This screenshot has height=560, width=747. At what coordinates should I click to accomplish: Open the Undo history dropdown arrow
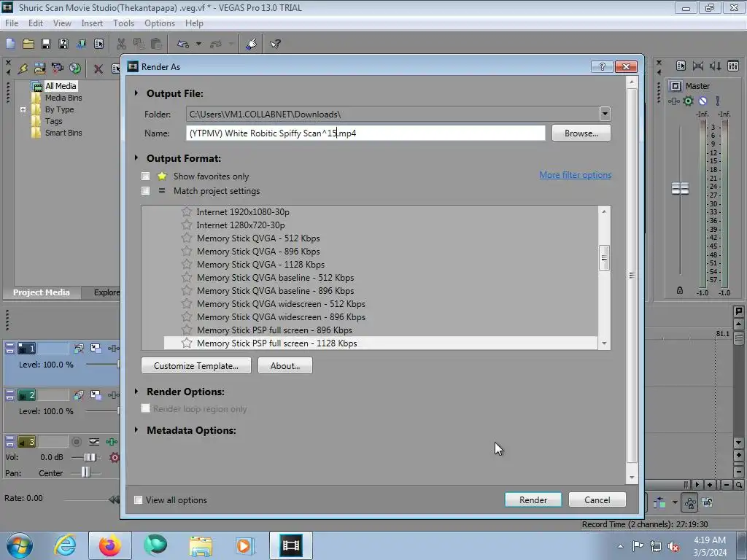tap(198, 44)
